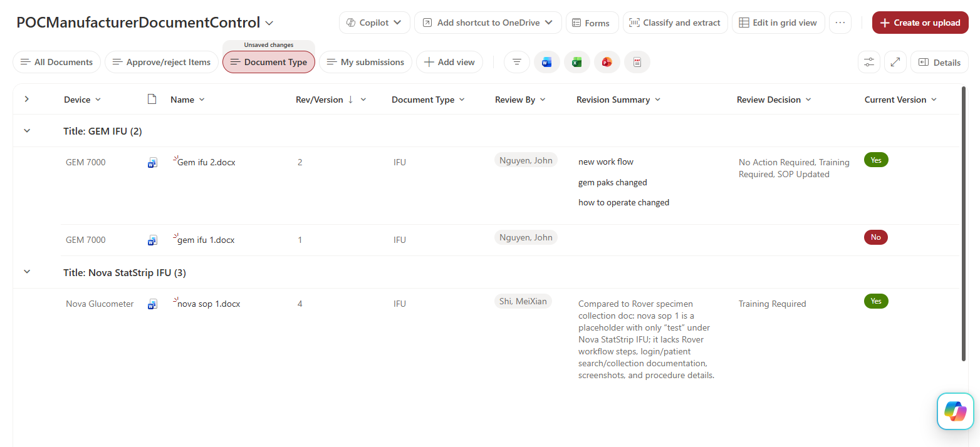This screenshot has height=447, width=980.
Task: Open the Copilot toolbar dropdown
Action: [375, 23]
